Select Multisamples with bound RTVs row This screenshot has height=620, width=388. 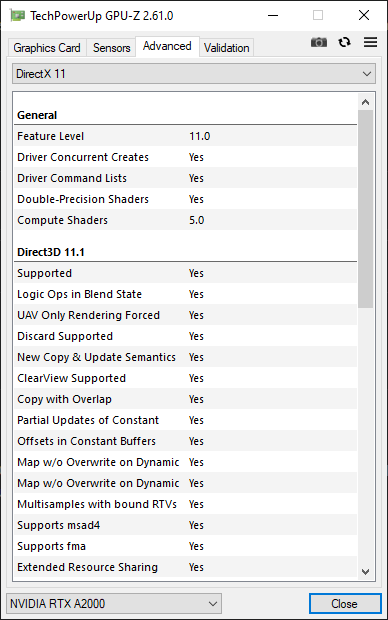point(185,504)
